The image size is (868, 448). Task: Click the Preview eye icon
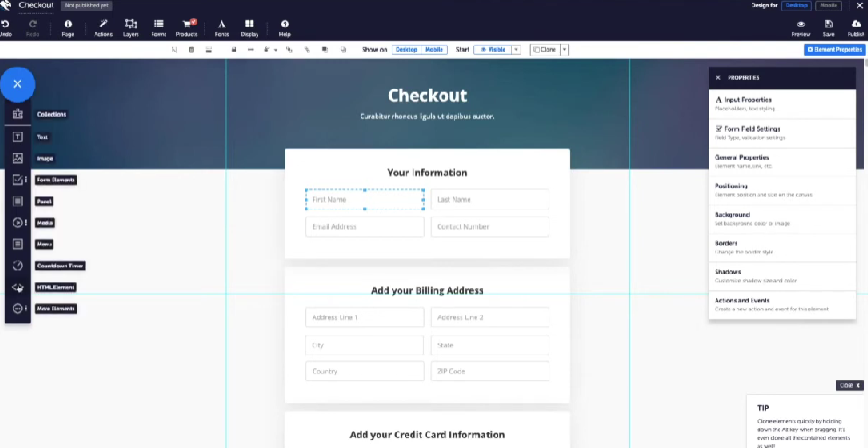coord(801,27)
